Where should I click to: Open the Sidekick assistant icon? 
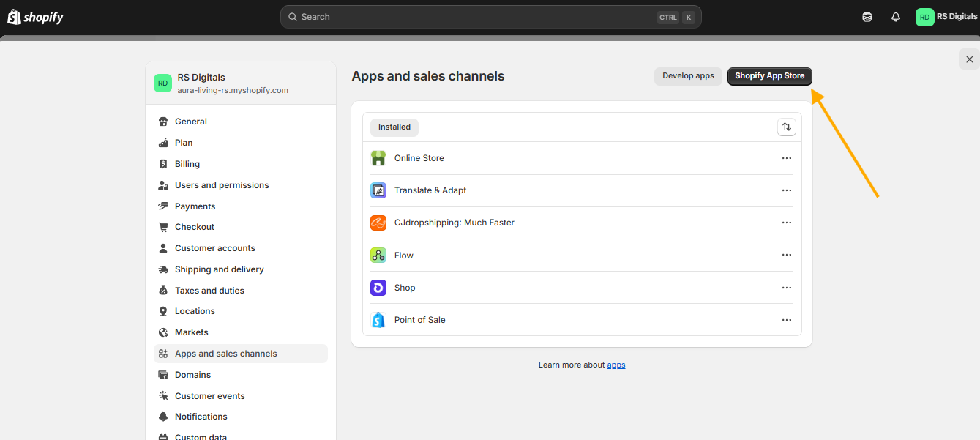867,17
